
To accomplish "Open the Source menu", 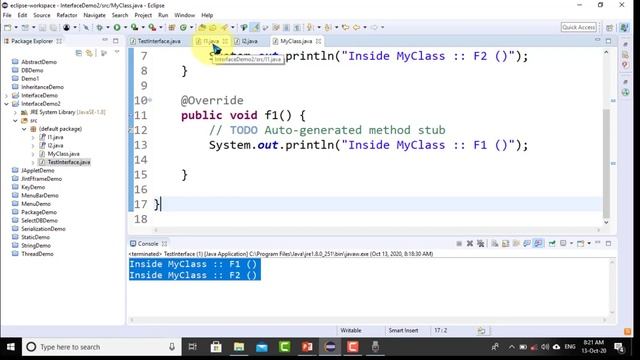I will point(42,15).
